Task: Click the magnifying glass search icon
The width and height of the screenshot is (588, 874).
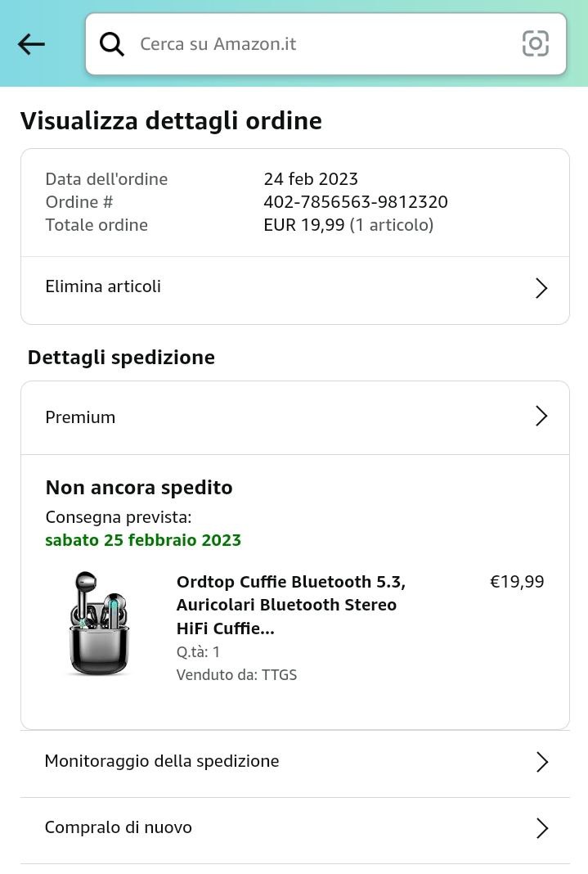Action: (x=112, y=44)
